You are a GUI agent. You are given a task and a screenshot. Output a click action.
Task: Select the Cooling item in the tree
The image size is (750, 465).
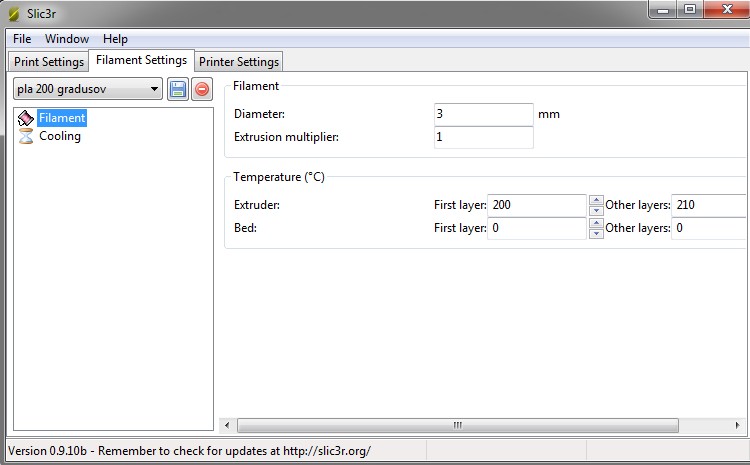tap(59, 137)
